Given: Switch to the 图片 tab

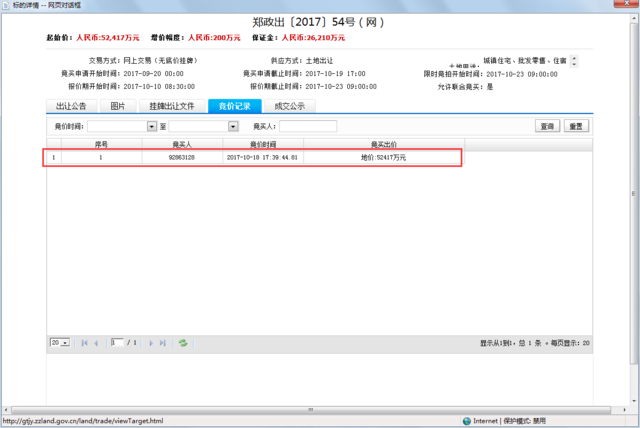Looking at the screenshot, I should click(x=118, y=106).
